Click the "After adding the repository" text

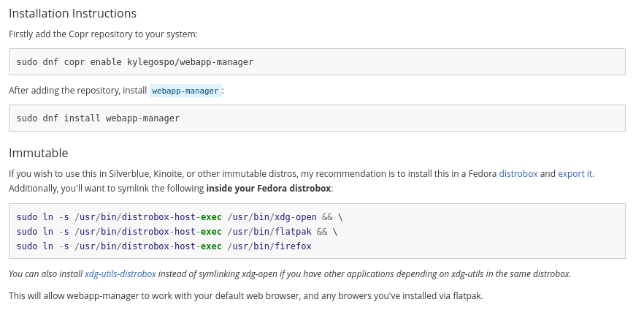(78, 91)
